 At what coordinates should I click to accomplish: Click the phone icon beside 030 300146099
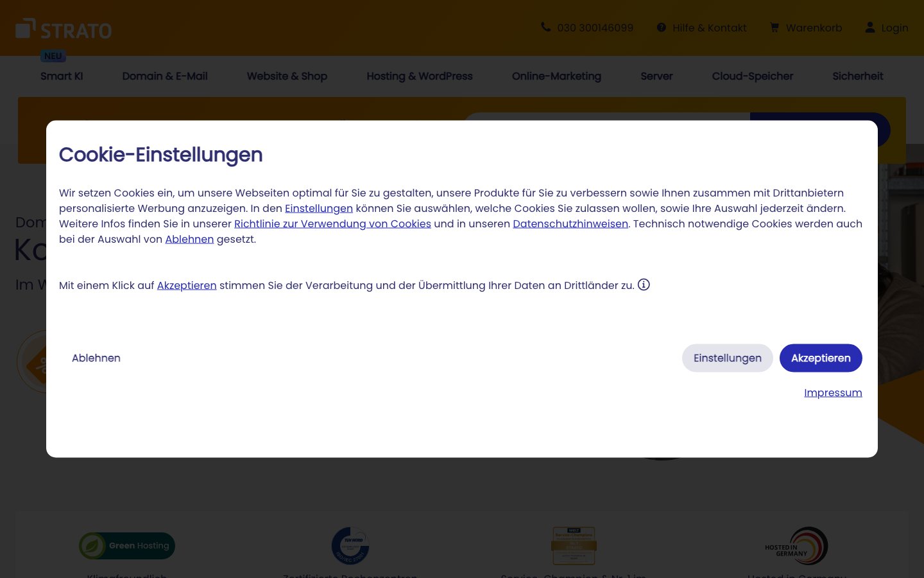(545, 27)
